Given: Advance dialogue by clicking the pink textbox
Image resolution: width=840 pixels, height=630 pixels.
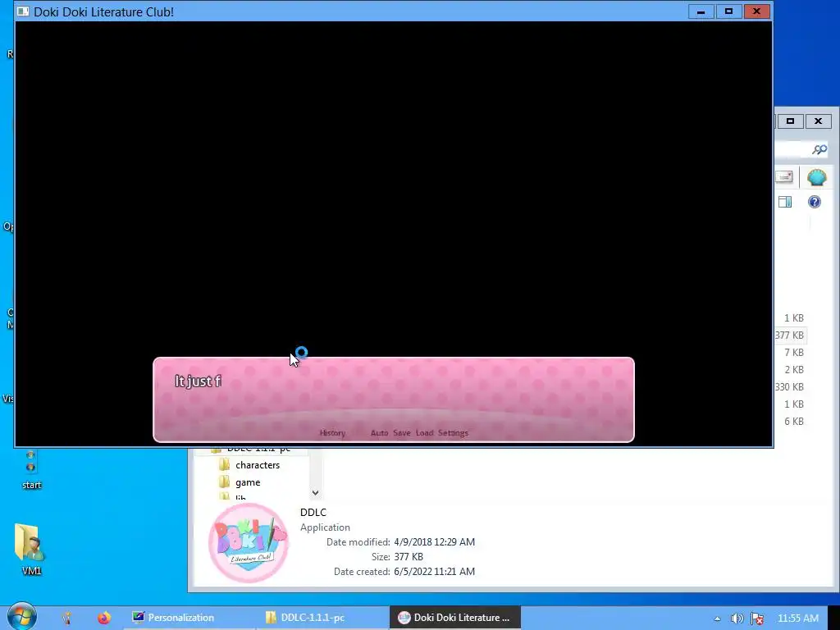Looking at the screenshot, I should pos(394,399).
